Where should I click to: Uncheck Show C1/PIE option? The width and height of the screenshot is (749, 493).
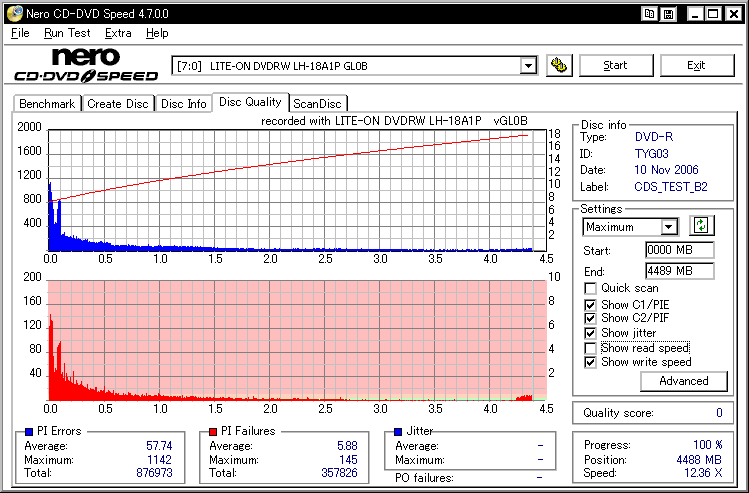pos(590,304)
